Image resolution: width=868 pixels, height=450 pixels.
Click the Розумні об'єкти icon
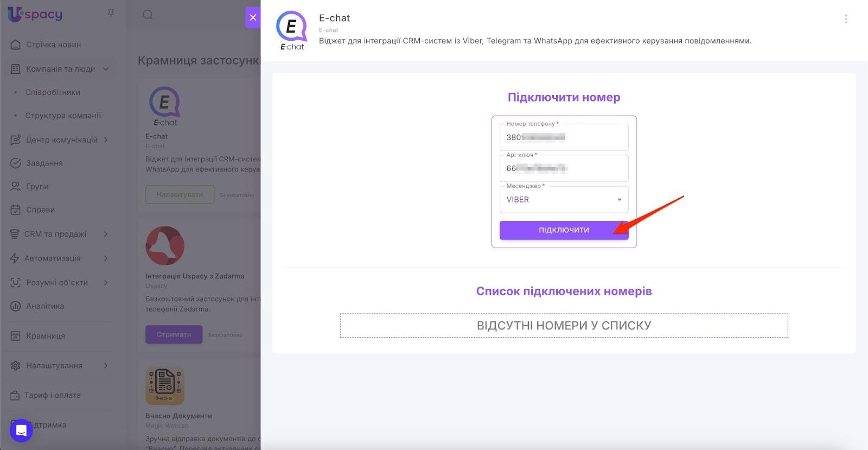coord(16,282)
